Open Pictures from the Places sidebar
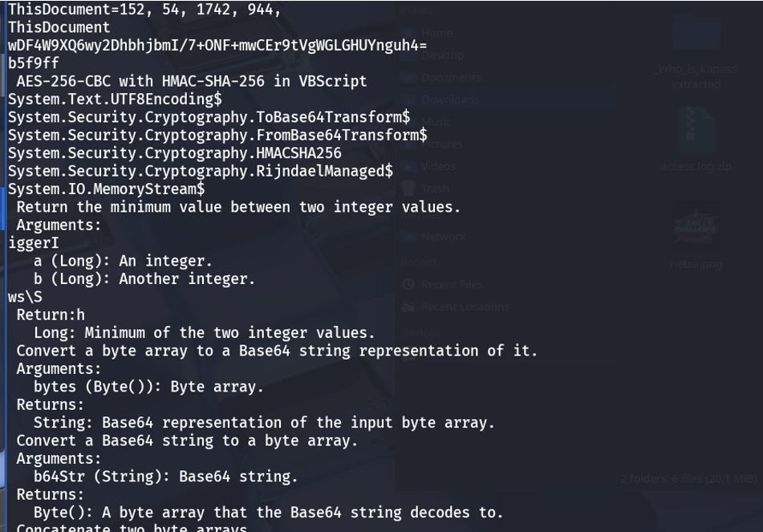The width and height of the screenshot is (763, 532). click(442, 144)
